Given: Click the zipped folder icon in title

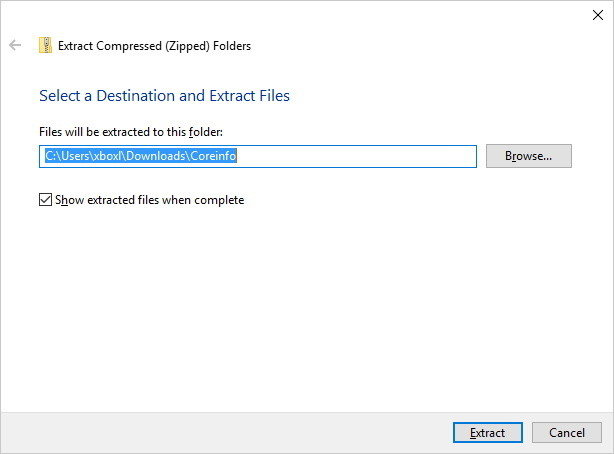Looking at the screenshot, I should click(x=45, y=45).
